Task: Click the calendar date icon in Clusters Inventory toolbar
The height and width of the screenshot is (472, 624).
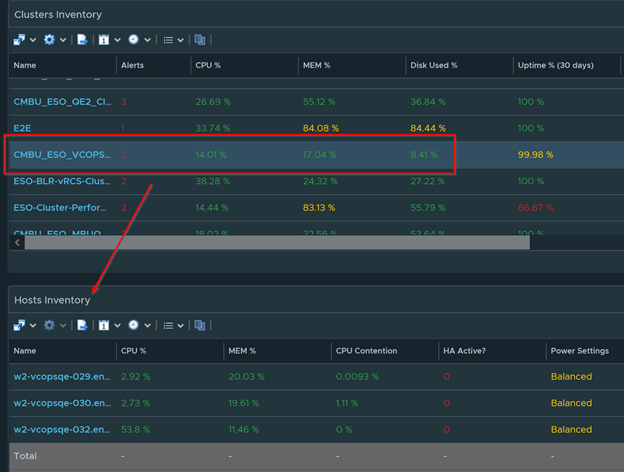Action: [104, 40]
